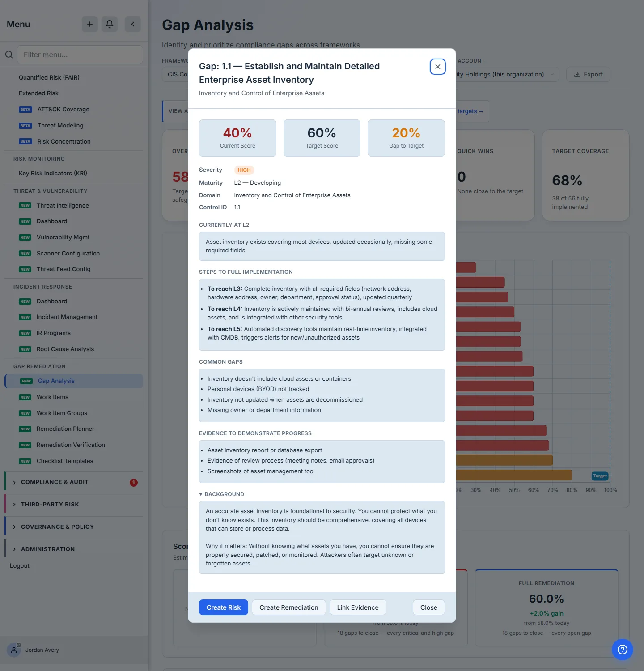Viewport: 644px width, 671px height.
Task: Click the NEW badge beside Remediation Verification
Action: 25,445
